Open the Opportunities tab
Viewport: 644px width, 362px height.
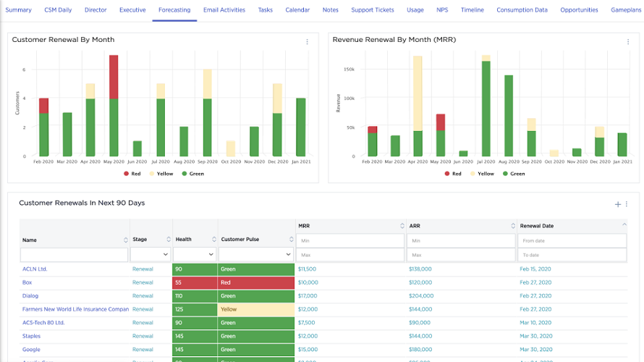579,10
